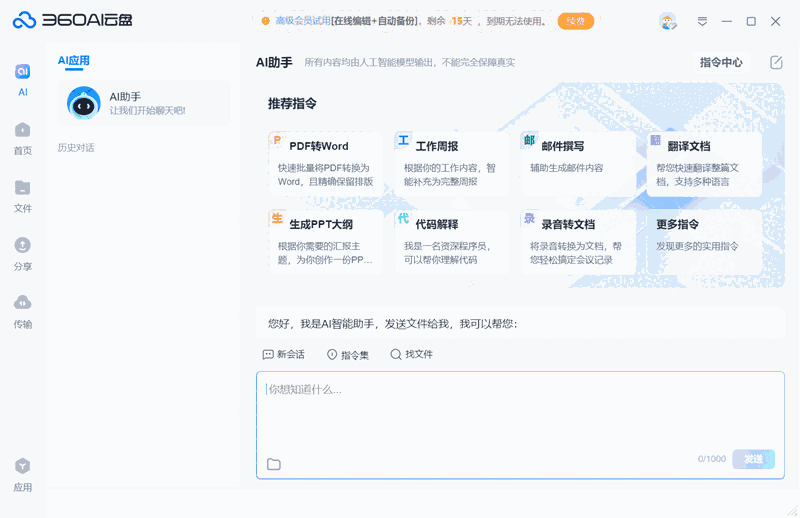
Task: Open the title bar dropdown menu icon
Action: [x=702, y=21]
